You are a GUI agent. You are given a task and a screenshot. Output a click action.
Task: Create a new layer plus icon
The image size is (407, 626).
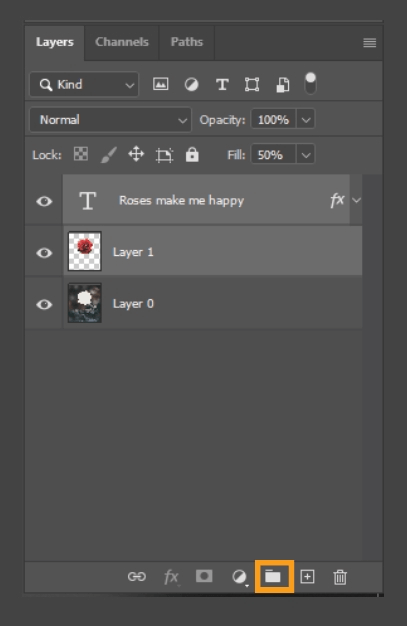pos(307,577)
